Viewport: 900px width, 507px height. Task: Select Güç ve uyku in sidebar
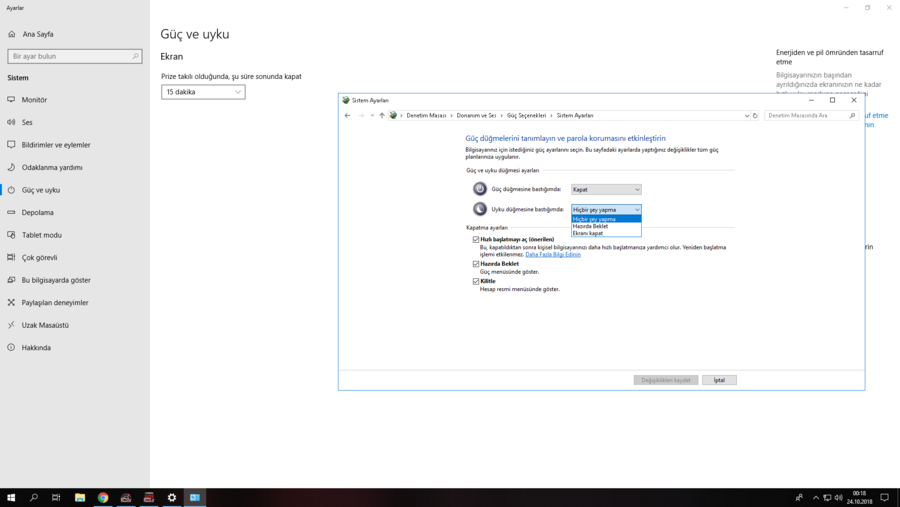41,189
